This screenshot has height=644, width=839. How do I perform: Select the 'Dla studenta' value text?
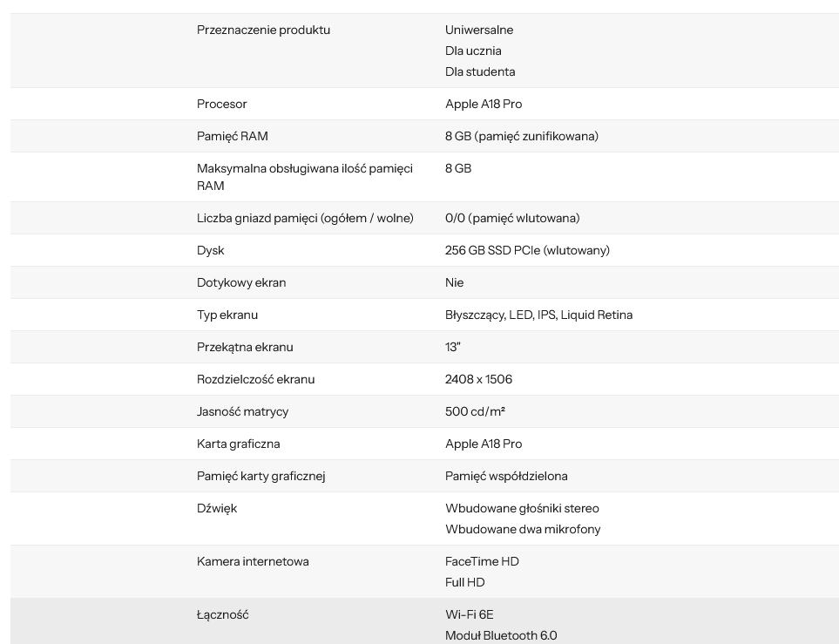(480, 71)
